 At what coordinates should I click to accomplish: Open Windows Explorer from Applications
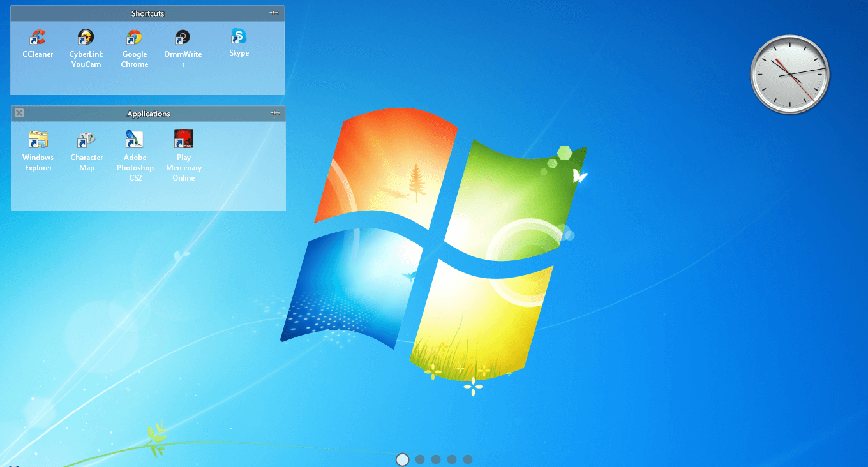[38, 140]
